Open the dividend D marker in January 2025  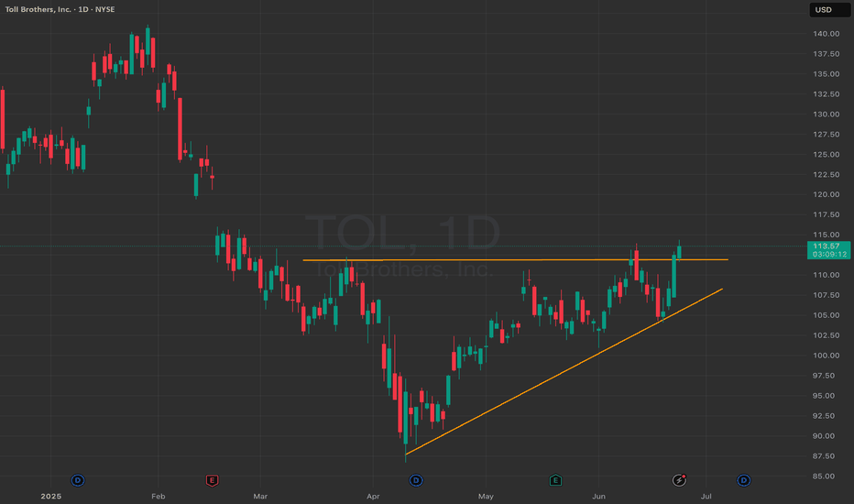click(x=78, y=480)
